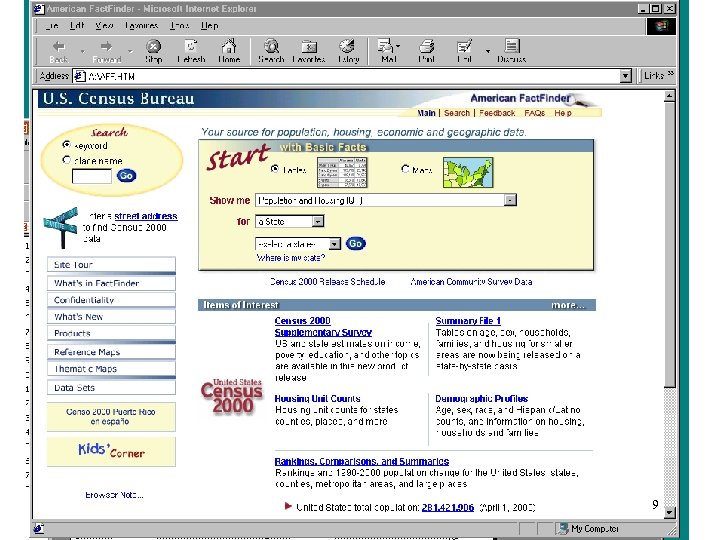Select the keyword radio button
This screenshot has width=720, height=540.
coord(67,145)
